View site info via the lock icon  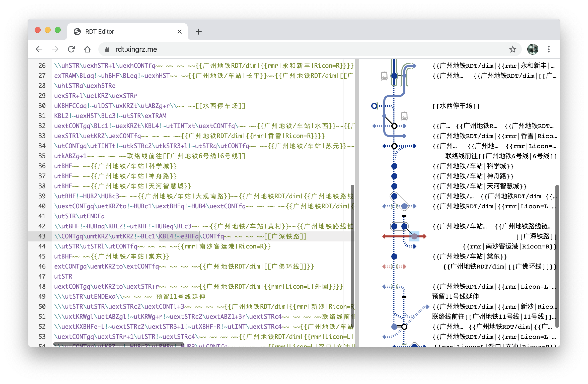coord(107,49)
